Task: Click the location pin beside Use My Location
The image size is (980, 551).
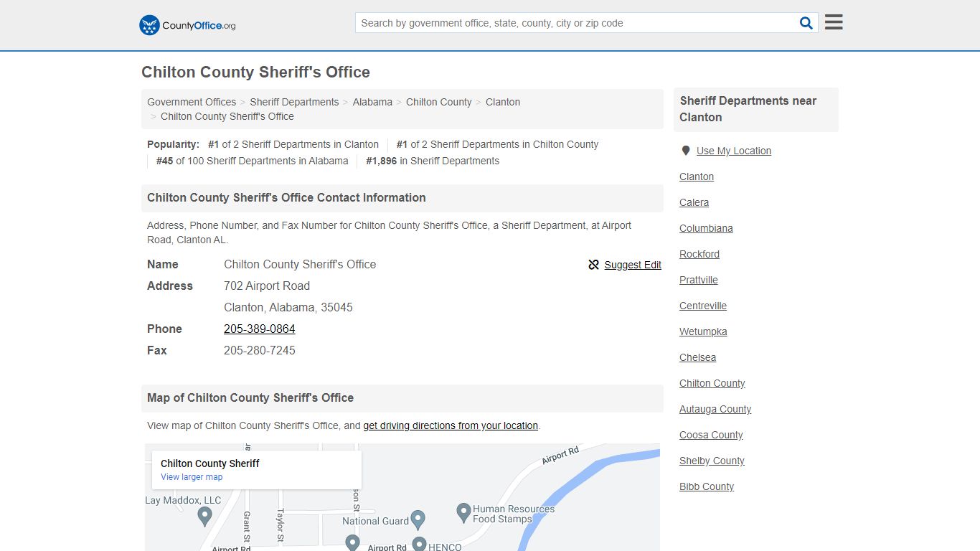Action: (x=686, y=151)
